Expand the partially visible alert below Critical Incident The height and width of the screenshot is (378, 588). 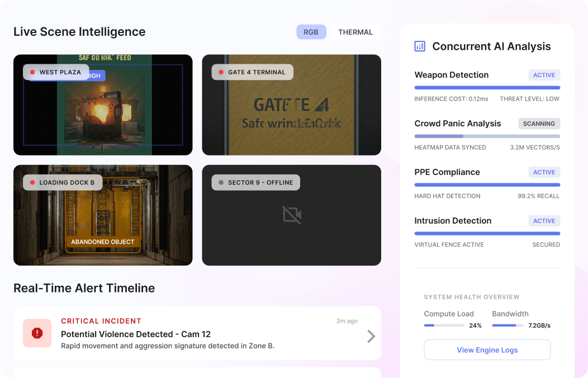coord(197,374)
